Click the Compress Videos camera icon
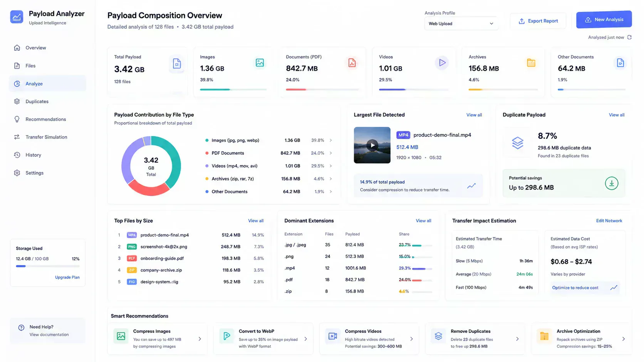This screenshot has height=362, width=644. (332, 336)
